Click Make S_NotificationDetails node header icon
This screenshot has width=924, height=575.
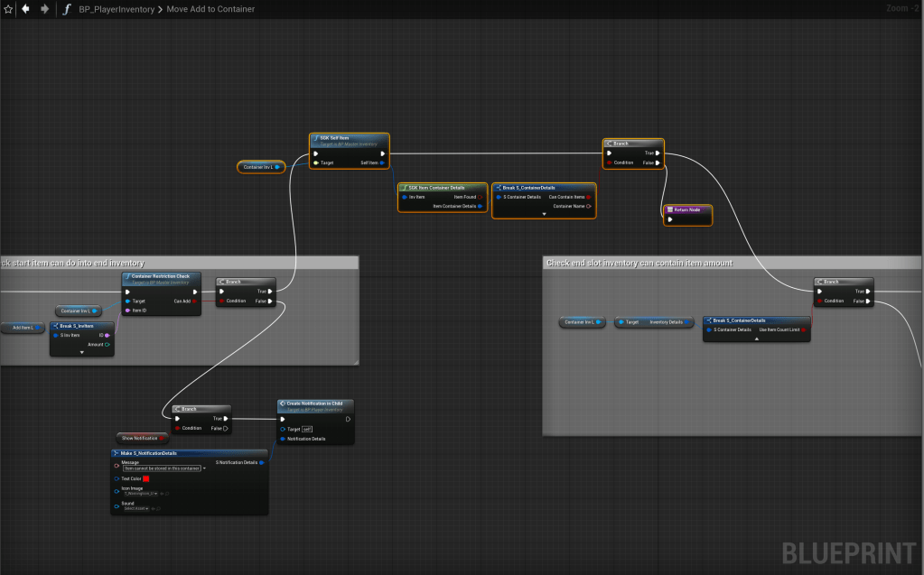[x=117, y=453]
